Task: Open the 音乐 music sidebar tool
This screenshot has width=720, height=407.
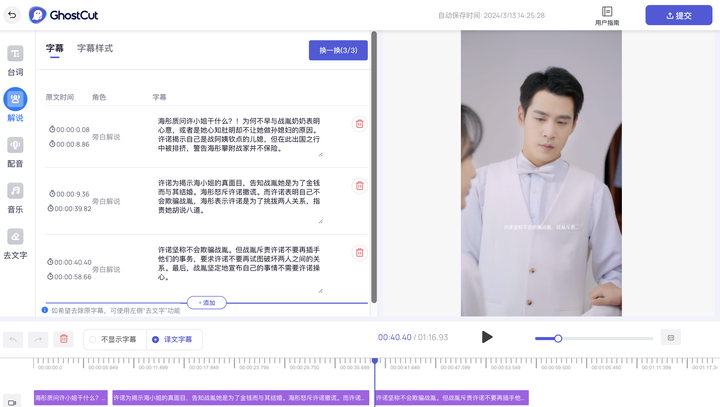Action: coord(15,198)
